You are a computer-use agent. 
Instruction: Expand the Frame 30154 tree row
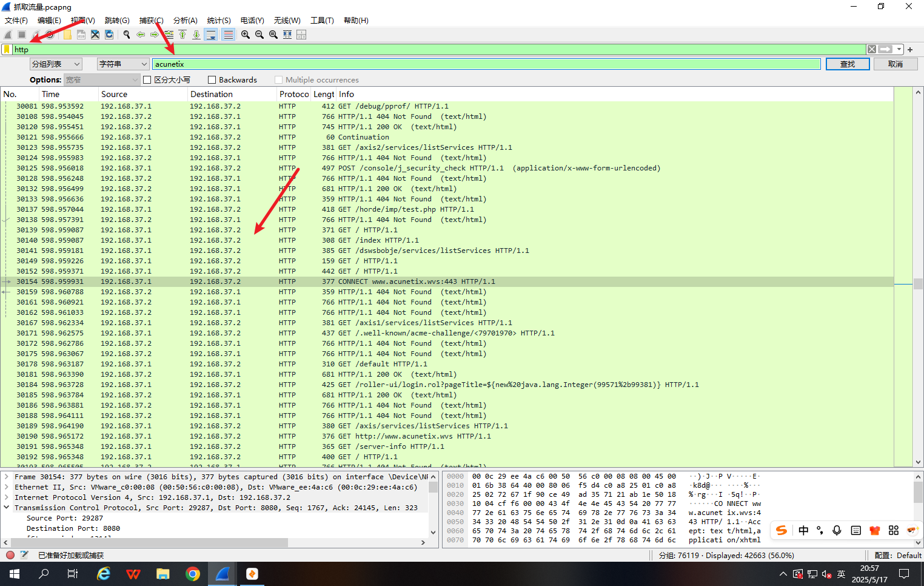7,477
